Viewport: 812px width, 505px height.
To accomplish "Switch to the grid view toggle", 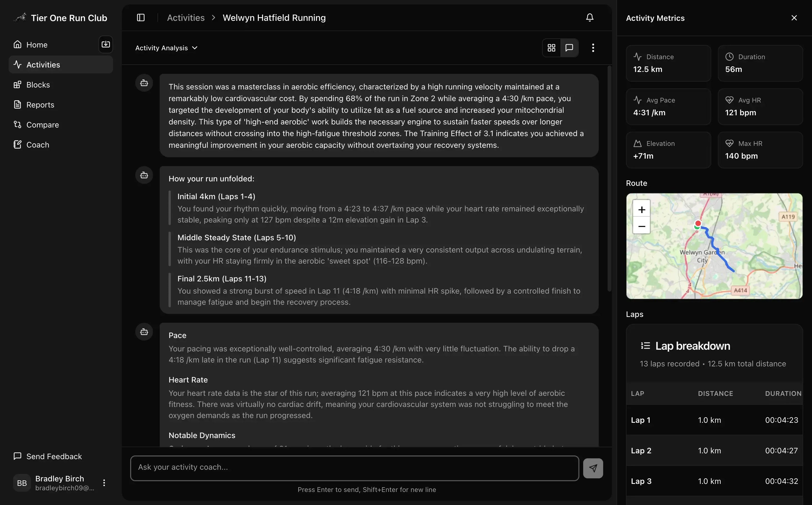I will click(551, 48).
